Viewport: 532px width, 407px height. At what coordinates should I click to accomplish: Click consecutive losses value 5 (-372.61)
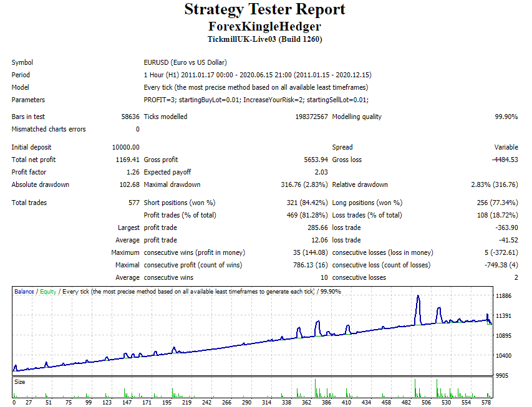(x=501, y=252)
